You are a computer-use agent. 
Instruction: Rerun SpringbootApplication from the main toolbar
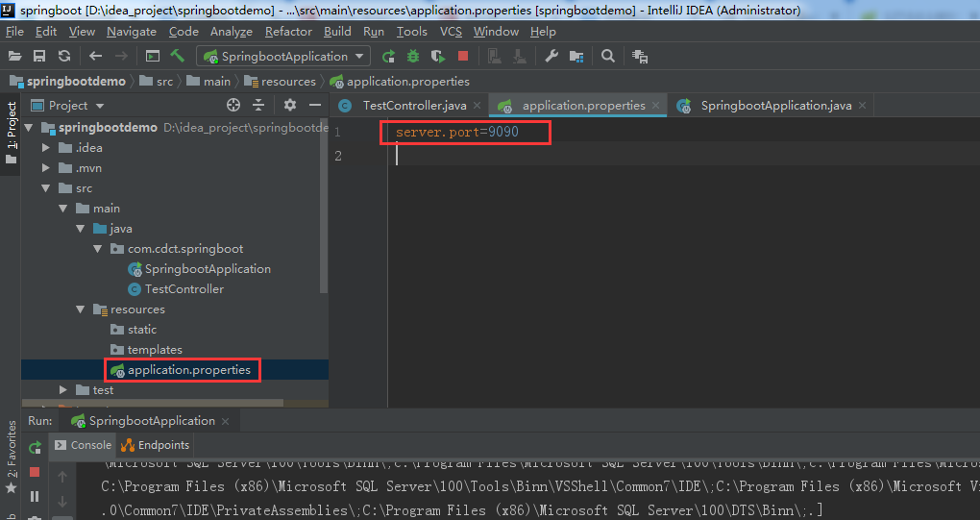point(388,57)
